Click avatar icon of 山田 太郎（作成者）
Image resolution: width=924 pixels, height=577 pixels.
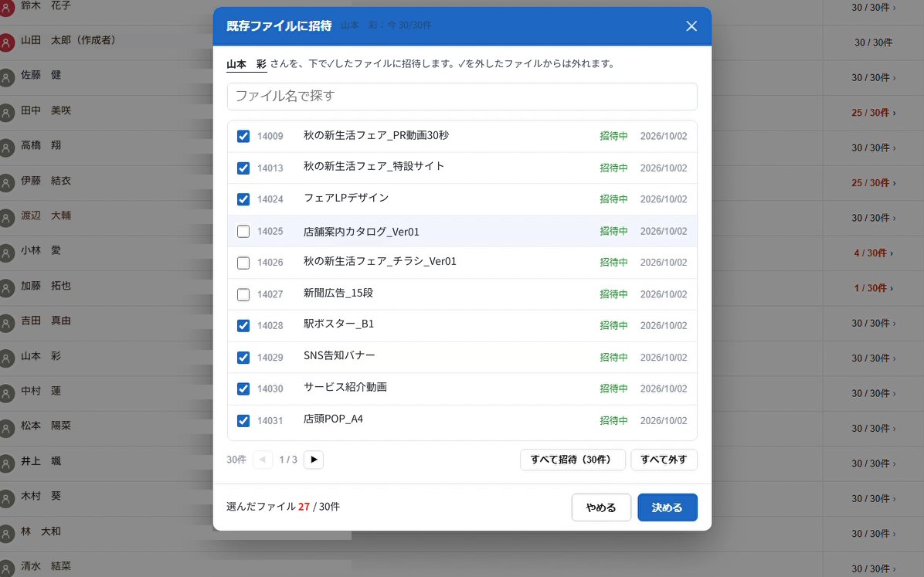click(6, 42)
